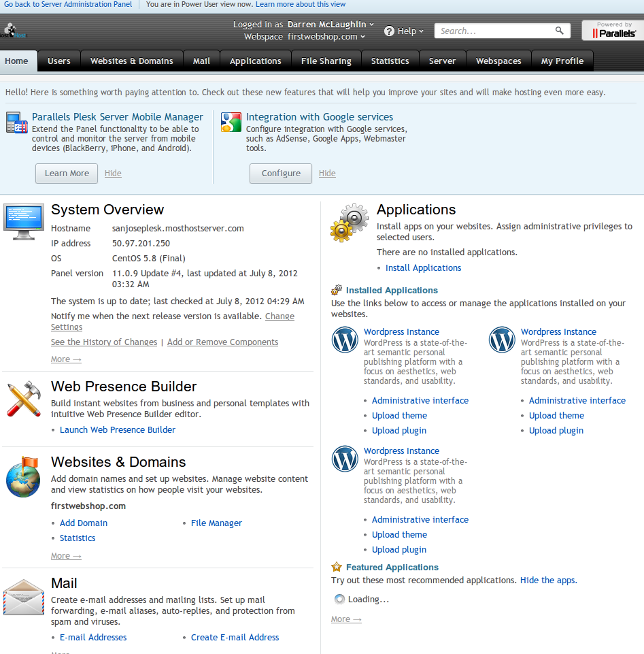Click the Mail envelope icon
The image size is (644, 654).
24,598
